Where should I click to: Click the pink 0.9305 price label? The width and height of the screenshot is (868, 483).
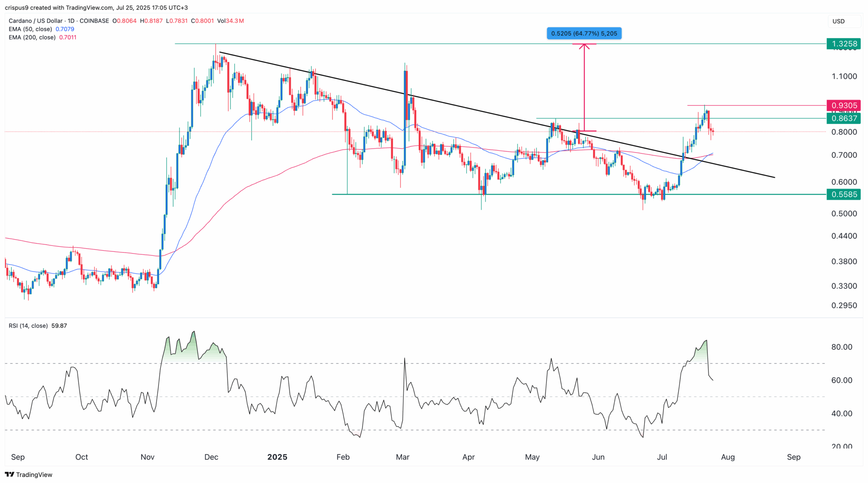pyautogui.click(x=843, y=105)
